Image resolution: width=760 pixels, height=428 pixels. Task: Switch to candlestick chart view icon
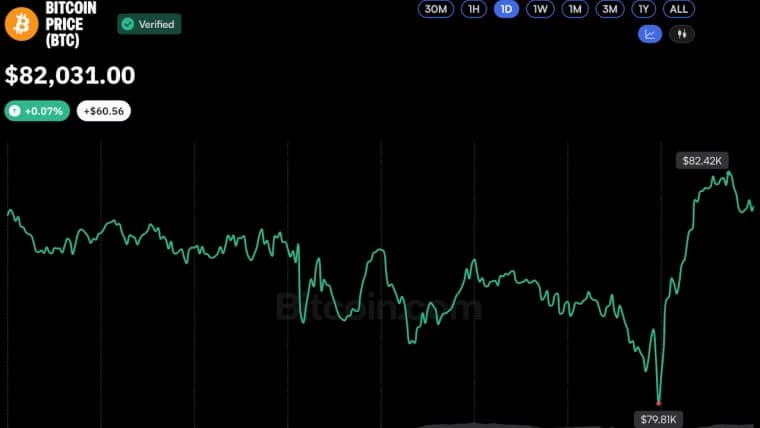(682, 34)
